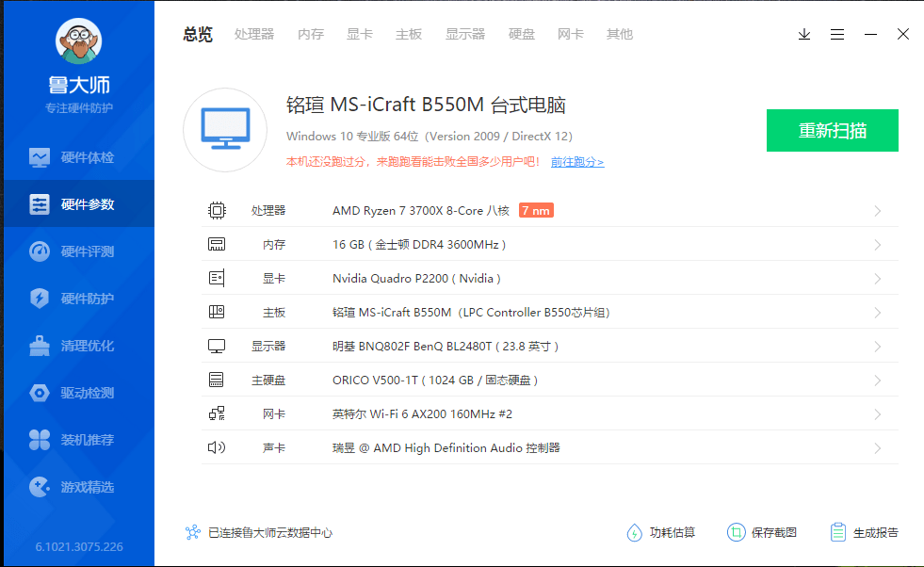Click 铭瑄 MS-iCraft B550M 台式电脑 title
924x567 pixels.
click(426, 105)
